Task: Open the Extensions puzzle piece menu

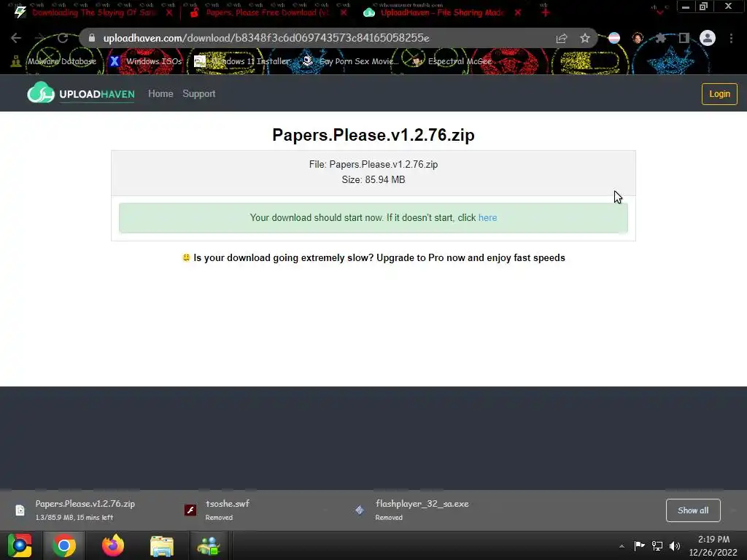Action: point(660,38)
